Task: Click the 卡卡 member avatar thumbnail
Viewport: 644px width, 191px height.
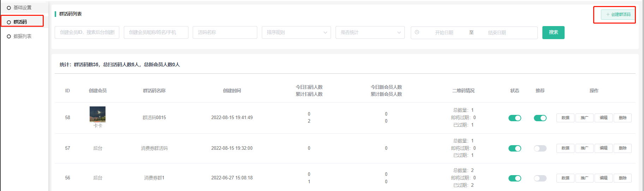Action: click(x=97, y=114)
